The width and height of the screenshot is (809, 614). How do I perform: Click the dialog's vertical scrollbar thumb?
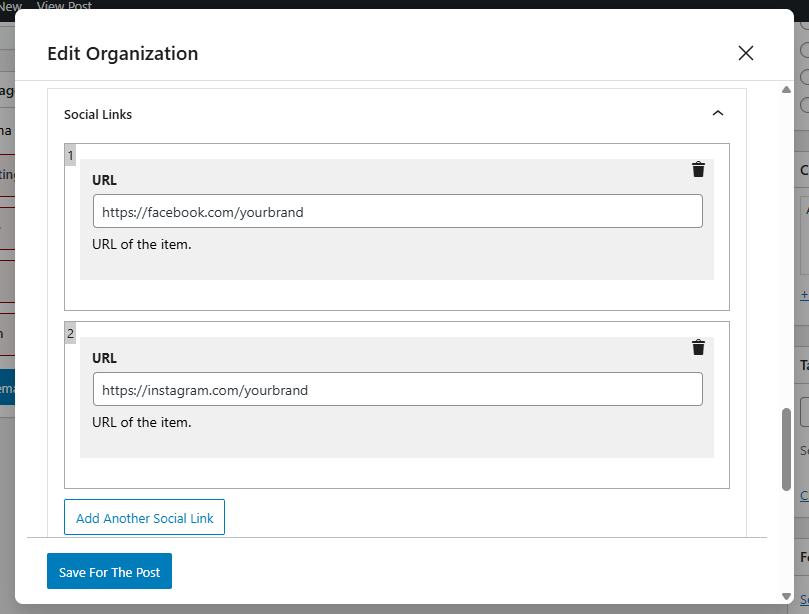point(786,448)
